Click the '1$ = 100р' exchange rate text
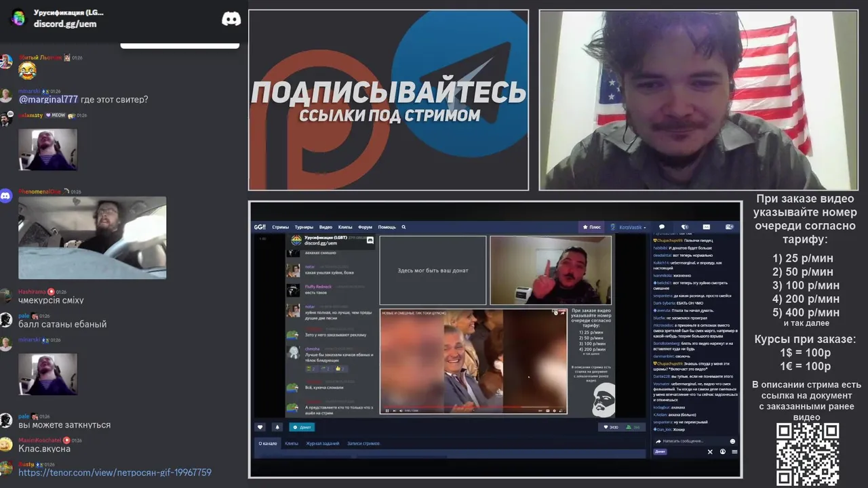868x488 pixels. pos(806,353)
